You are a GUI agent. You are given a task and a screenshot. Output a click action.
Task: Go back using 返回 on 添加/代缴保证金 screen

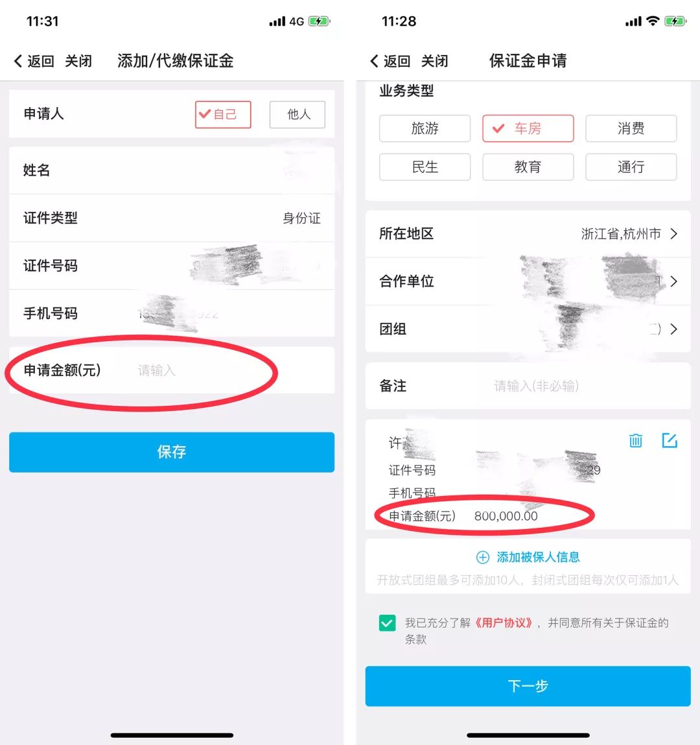[x=34, y=61]
